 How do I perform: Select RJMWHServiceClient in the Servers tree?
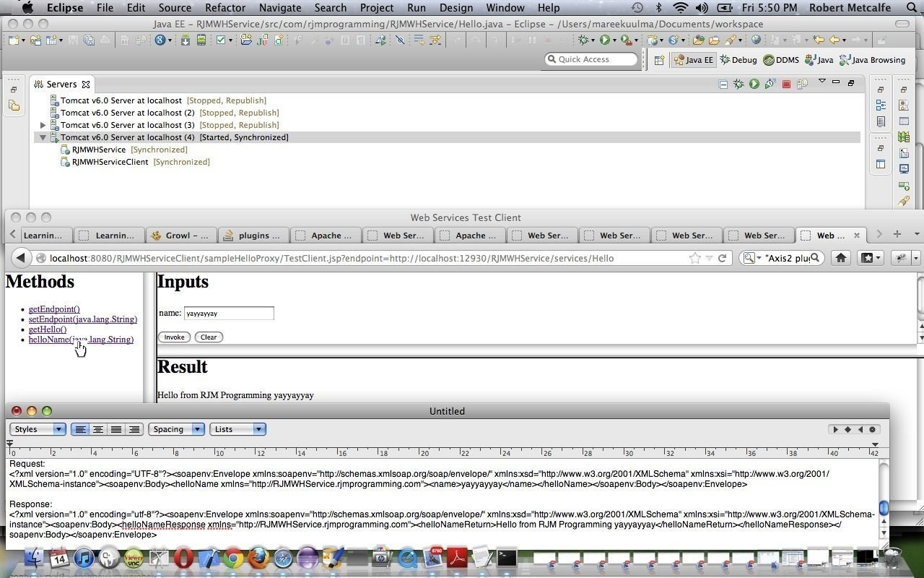point(110,162)
